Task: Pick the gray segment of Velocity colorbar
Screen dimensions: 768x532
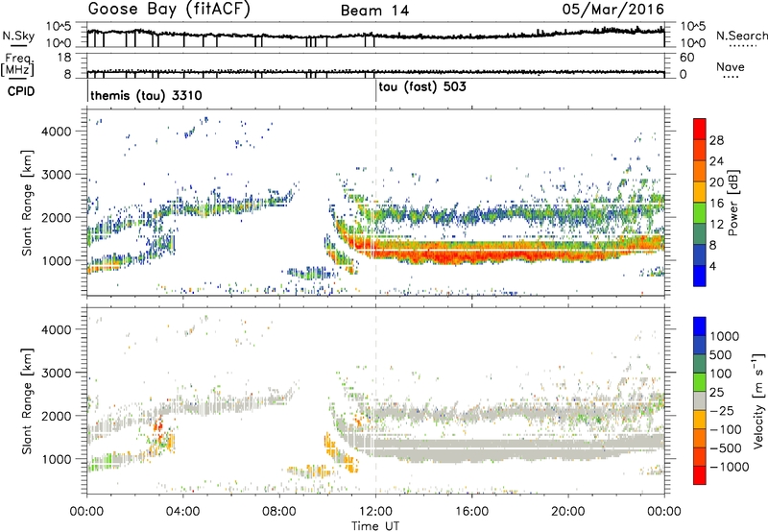Action: 700,400
